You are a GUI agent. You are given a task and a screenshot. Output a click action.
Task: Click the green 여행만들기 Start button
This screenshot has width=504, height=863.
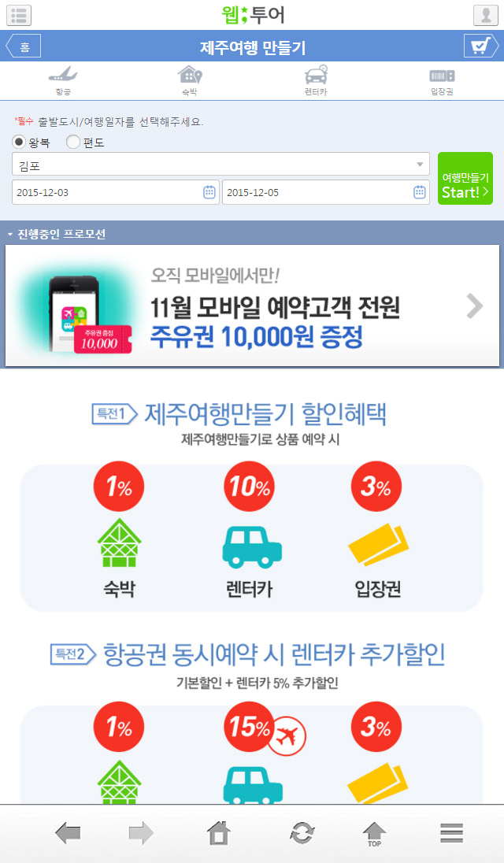click(x=465, y=178)
